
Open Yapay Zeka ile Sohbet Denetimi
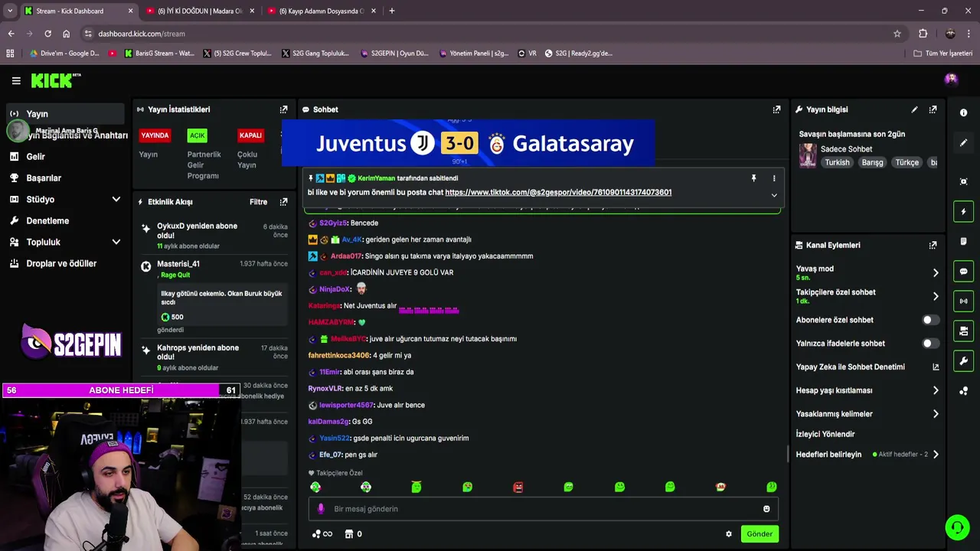pyautogui.click(x=867, y=367)
